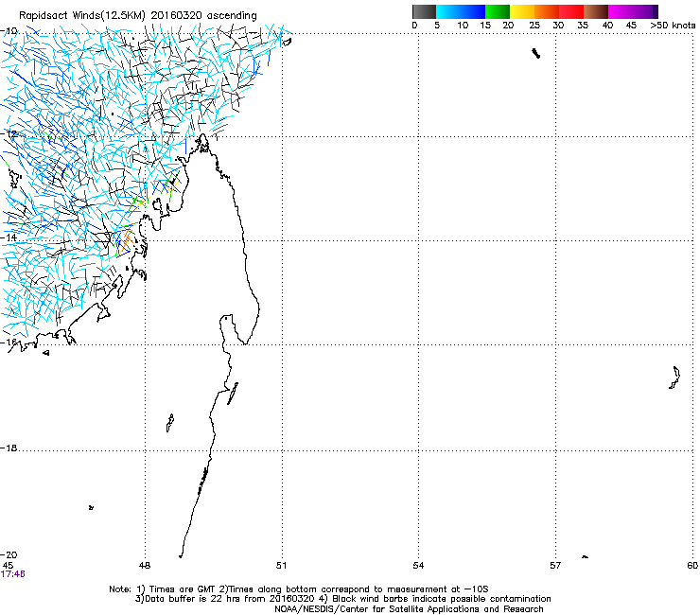Click the dark purple 45-50 knots color segment
The width and height of the screenshot is (700, 615).
coord(645,11)
